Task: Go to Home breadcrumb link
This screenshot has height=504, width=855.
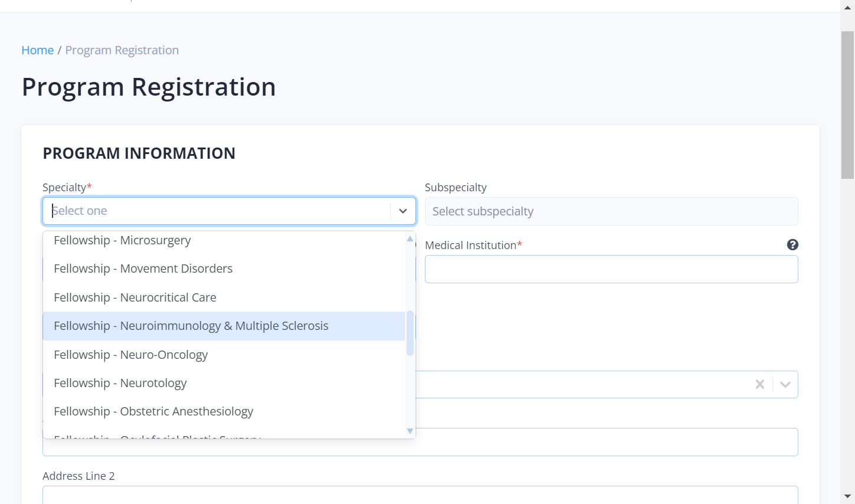Action: click(x=38, y=50)
